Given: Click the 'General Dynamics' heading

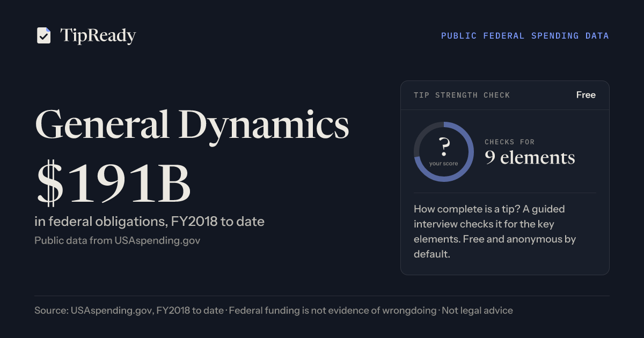Looking at the screenshot, I should [192, 126].
